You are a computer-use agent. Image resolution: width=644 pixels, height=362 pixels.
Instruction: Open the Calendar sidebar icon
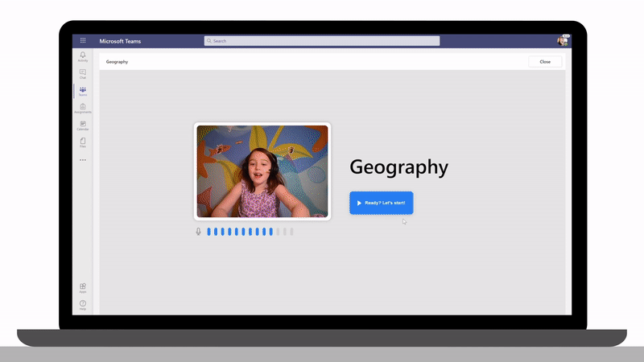(83, 125)
